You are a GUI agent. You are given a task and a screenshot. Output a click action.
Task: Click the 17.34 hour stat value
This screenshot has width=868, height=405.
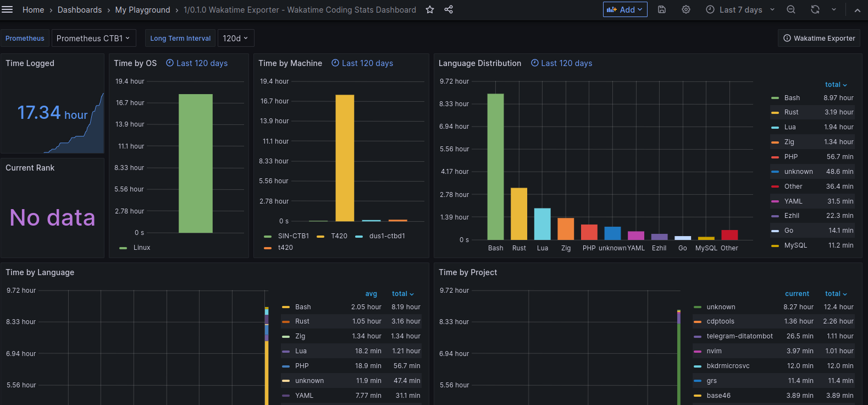tap(52, 113)
